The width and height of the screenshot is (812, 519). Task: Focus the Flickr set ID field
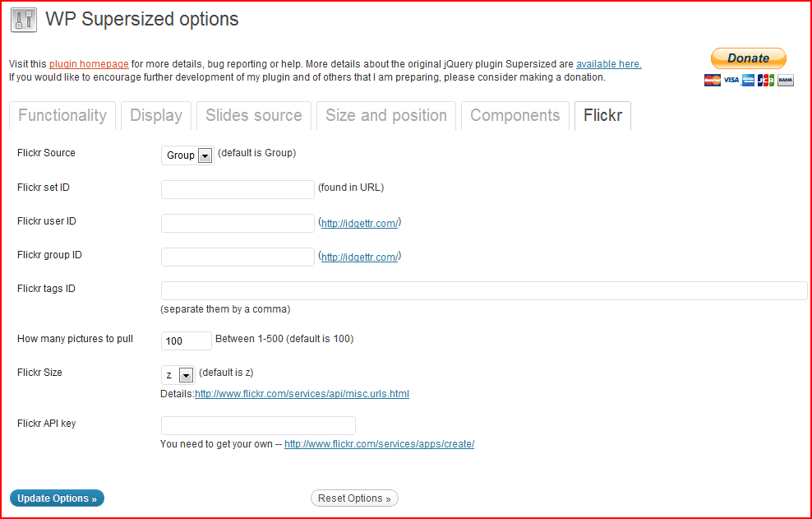[238, 189]
